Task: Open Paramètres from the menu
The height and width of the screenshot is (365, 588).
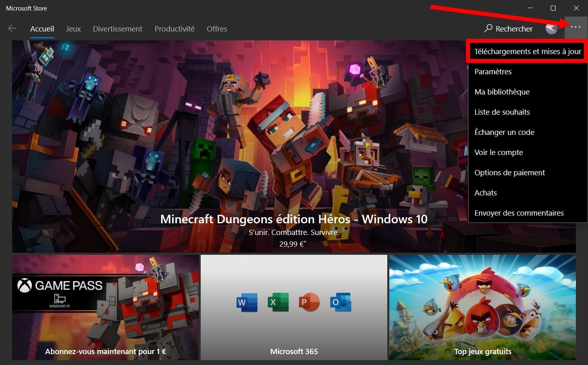Action: 493,71
